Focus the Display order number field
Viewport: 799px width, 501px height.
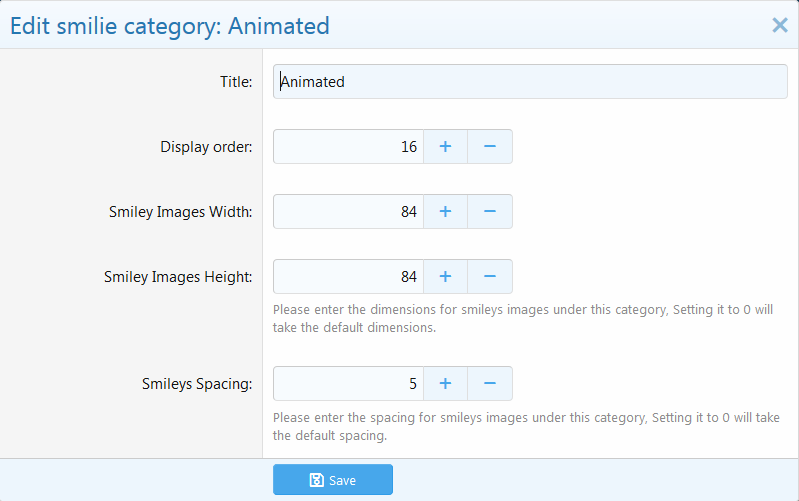pos(348,147)
